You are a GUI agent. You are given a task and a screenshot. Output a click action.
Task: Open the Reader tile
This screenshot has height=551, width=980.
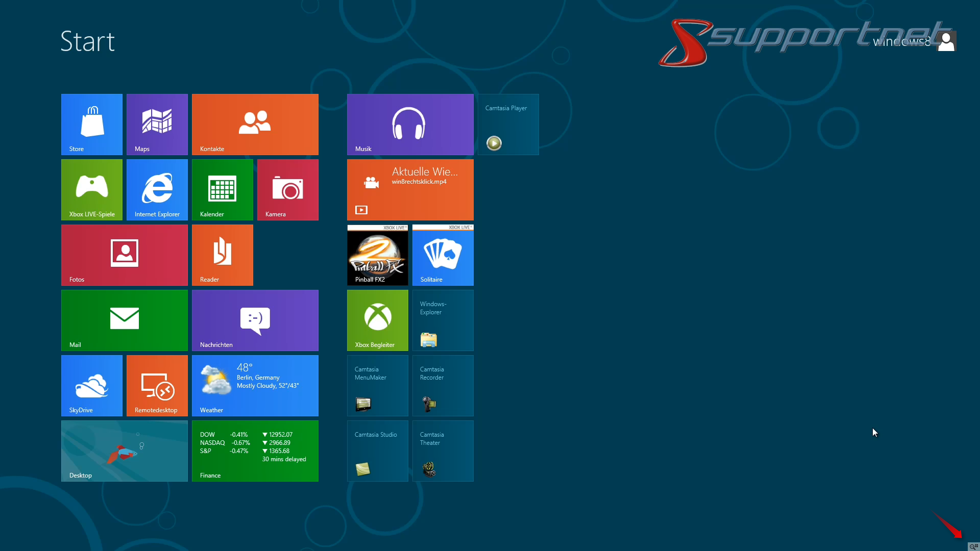coord(223,255)
